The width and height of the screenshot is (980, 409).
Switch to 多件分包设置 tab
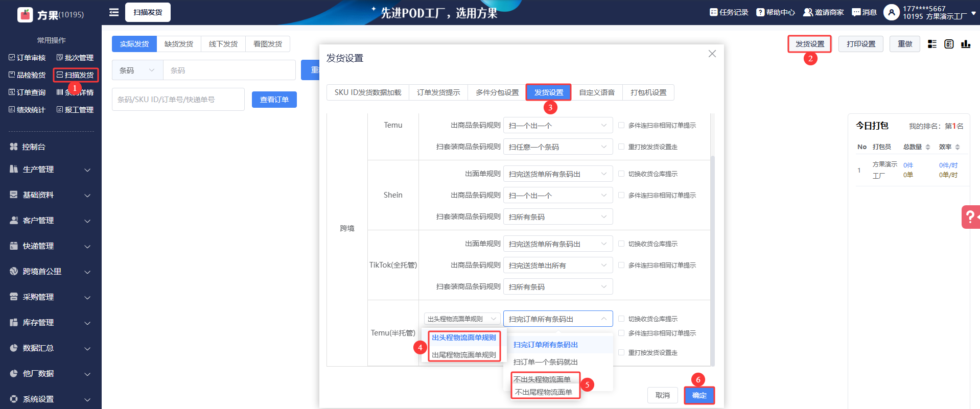click(x=497, y=92)
